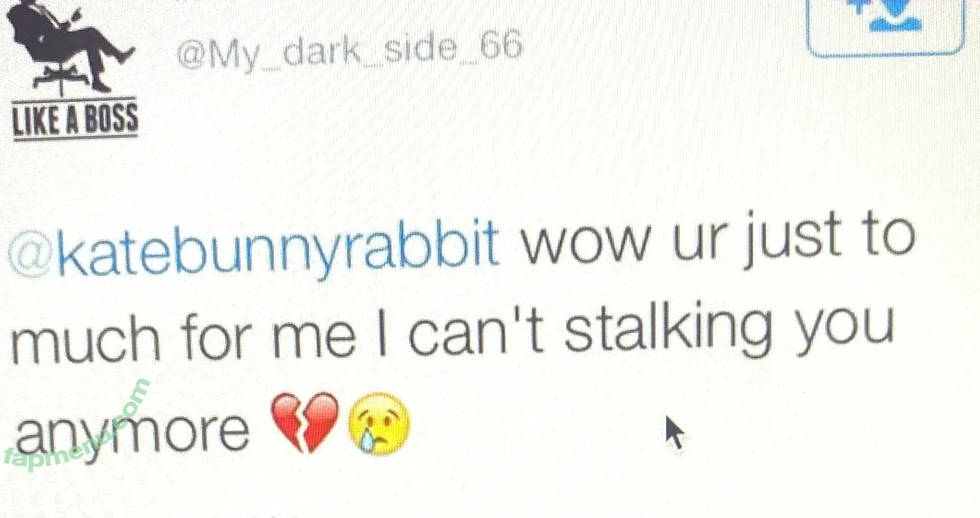Viewport: 980px width, 518px height.
Task: Open the "Like a Boss" profile avatar
Action: click(x=72, y=70)
